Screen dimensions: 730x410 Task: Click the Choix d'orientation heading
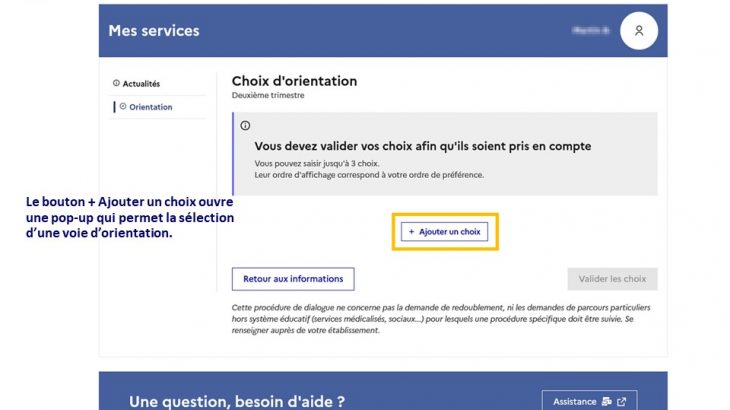(294, 81)
